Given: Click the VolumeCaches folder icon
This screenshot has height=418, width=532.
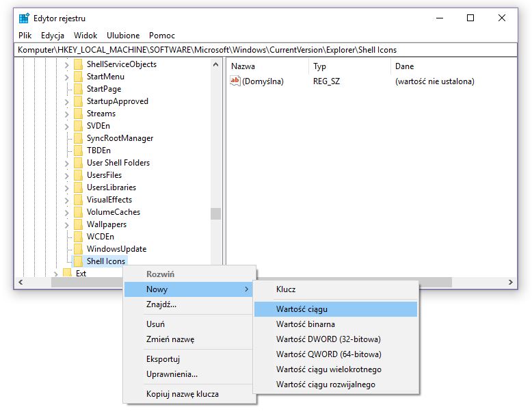Looking at the screenshot, I should click(78, 212).
